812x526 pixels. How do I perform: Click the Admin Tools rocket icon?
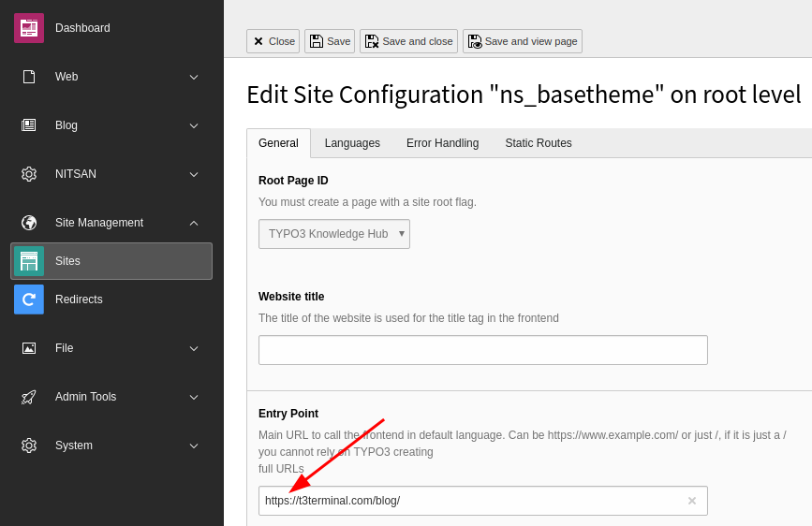(x=29, y=397)
